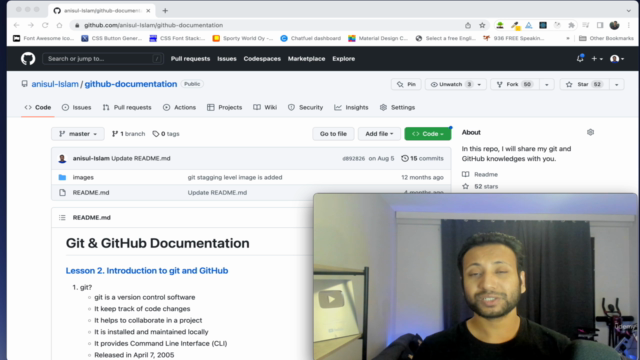This screenshot has height=360, width=640.
Task: Open the images folder
Action: [83, 178]
